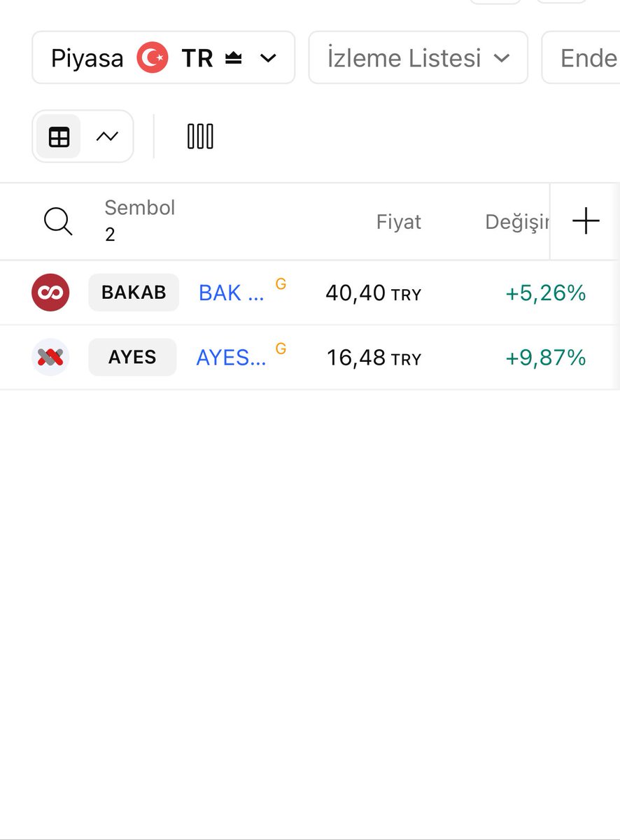Click the G badge beside AYES...
Viewport: 620px width, 840px height.
[x=281, y=348]
